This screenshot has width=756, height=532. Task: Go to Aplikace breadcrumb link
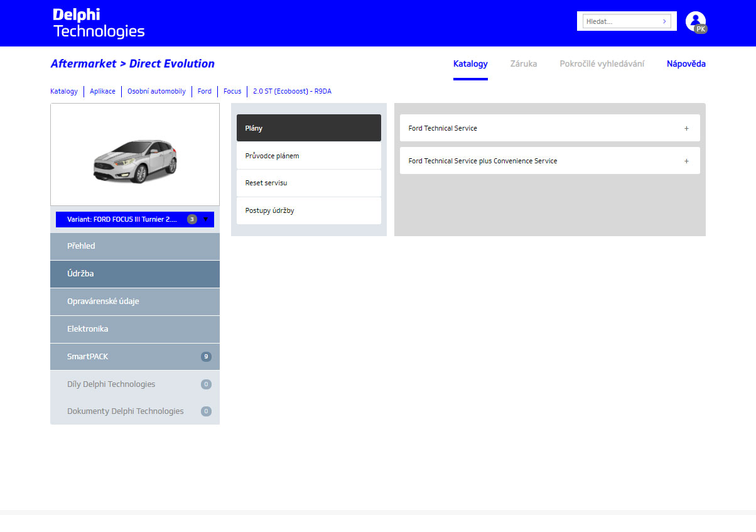tap(102, 91)
